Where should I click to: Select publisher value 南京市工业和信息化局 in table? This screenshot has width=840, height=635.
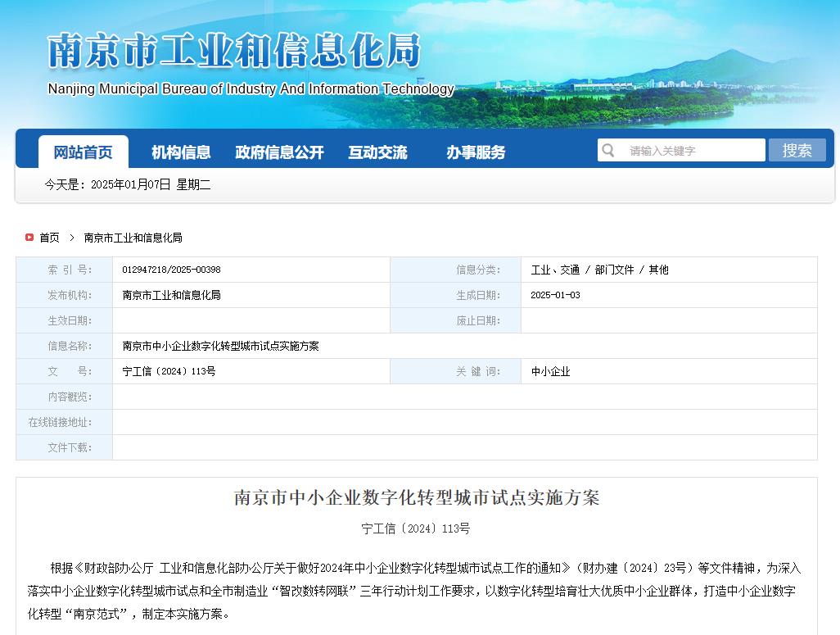171,295
